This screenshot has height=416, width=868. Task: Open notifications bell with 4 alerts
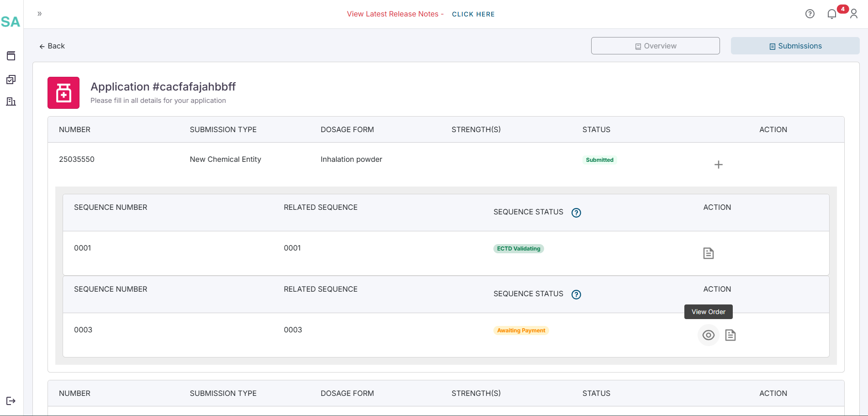[832, 14]
